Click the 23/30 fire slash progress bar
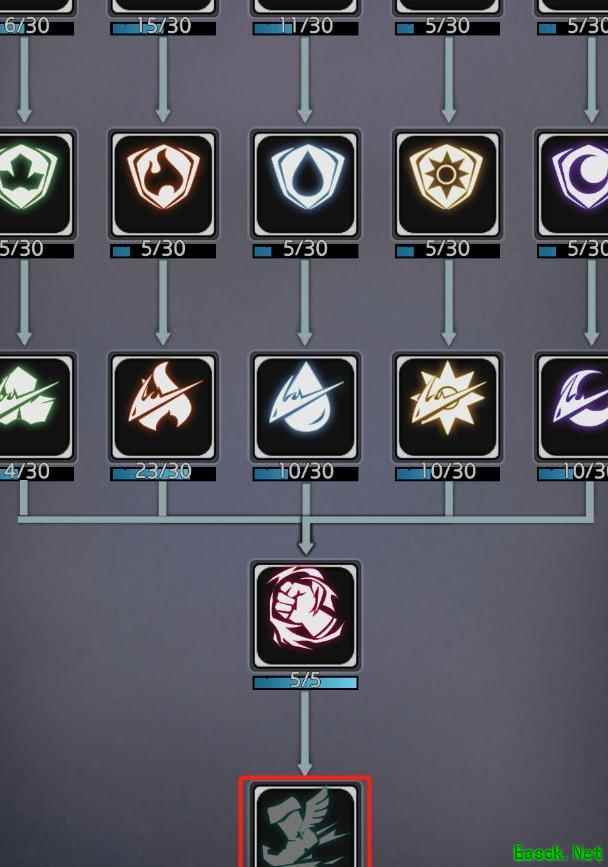Viewport: 608px width, 867px height. click(x=163, y=473)
